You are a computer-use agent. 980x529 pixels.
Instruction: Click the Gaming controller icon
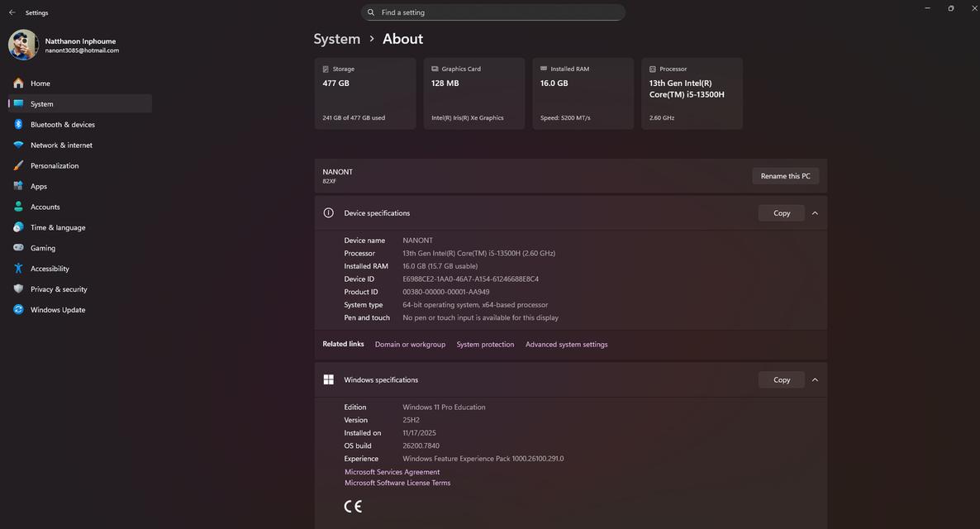(18, 248)
